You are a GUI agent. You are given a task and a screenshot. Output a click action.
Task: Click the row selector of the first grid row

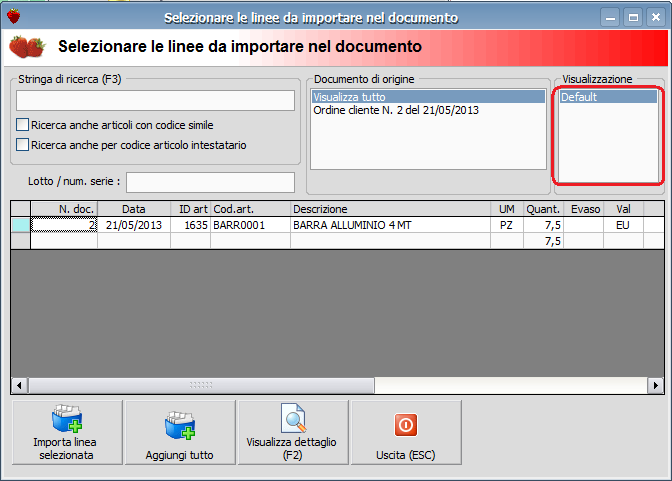coord(21,225)
